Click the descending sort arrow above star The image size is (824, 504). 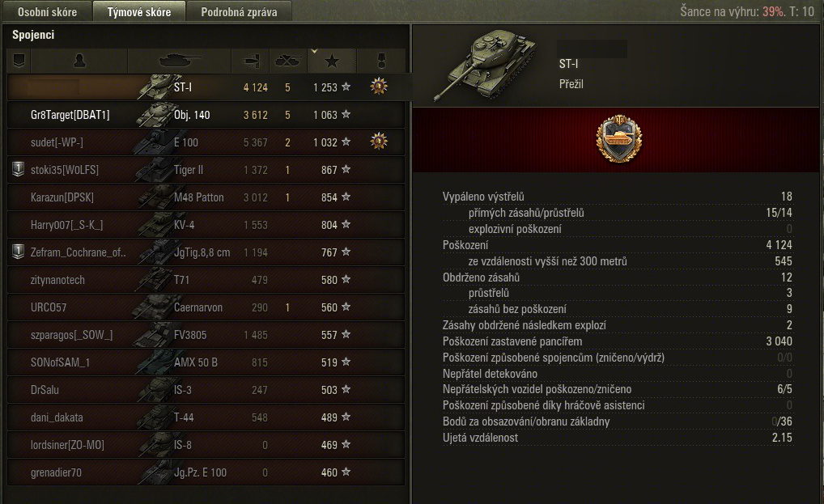314,52
